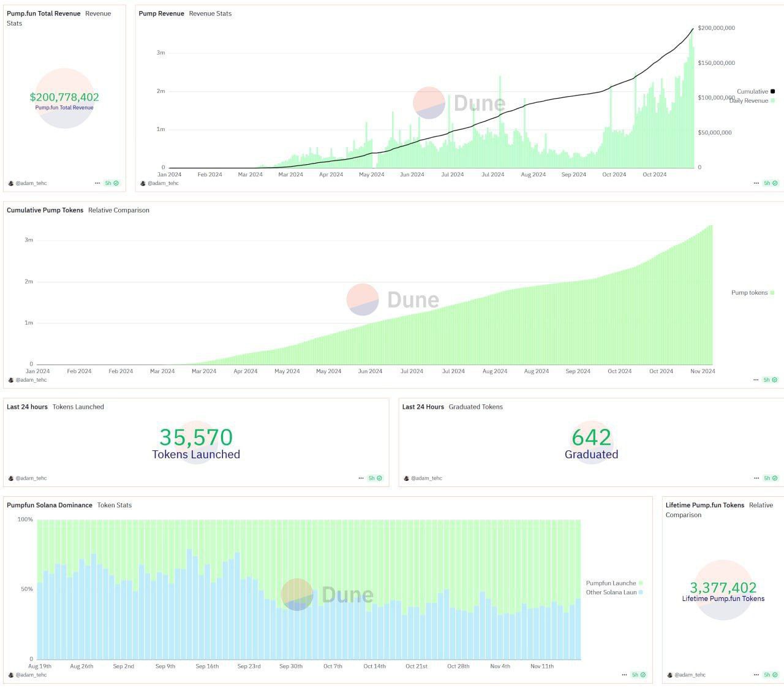Click author avatar on Cumulative Pump Tokens panel

10,380
